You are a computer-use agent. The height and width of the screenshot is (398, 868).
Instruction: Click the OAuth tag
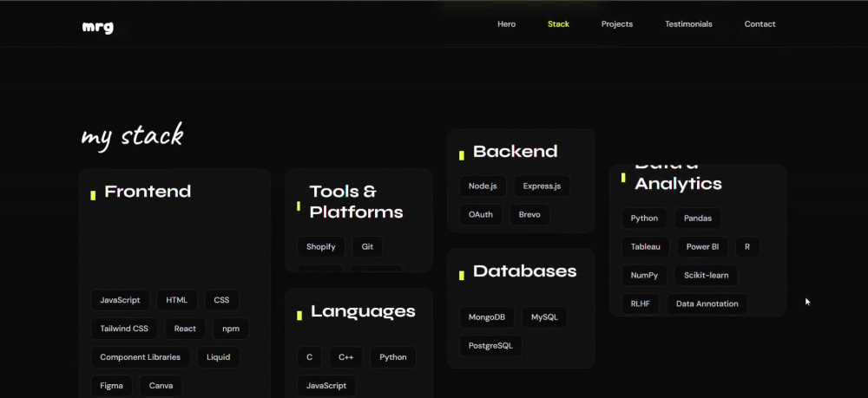(481, 214)
